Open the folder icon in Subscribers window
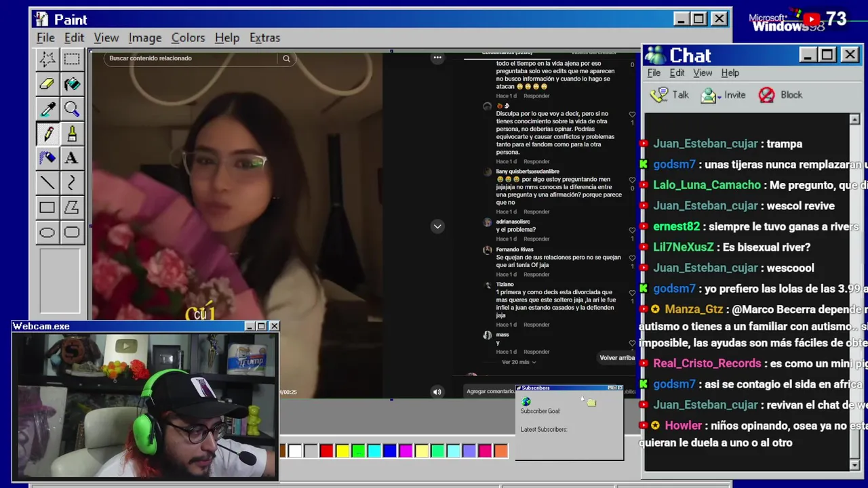868x488 pixels. click(x=591, y=403)
